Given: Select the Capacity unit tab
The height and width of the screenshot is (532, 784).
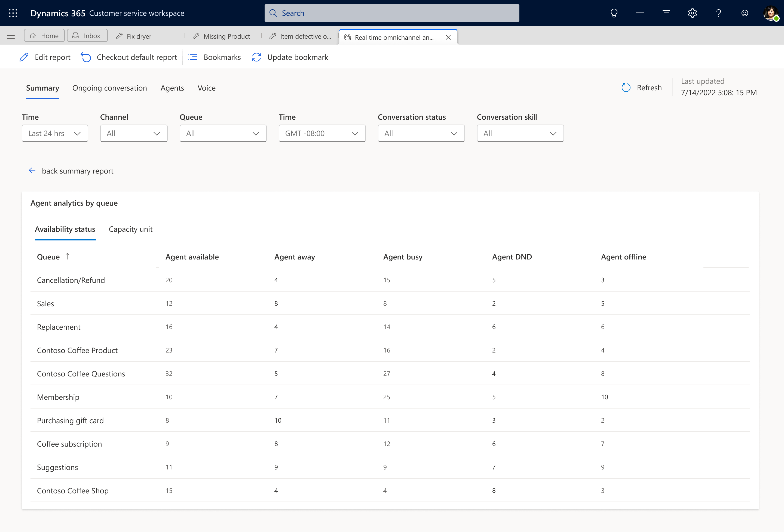Looking at the screenshot, I should (x=130, y=228).
